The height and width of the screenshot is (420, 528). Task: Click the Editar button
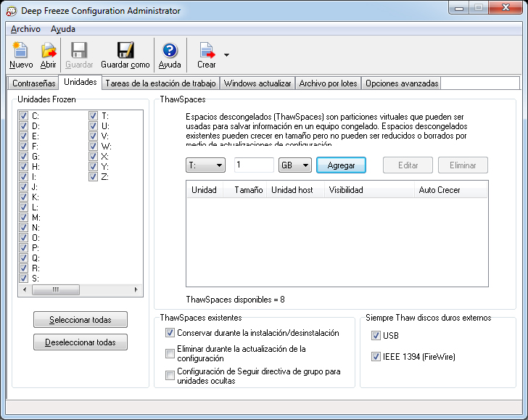pyautogui.click(x=408, y=165)
